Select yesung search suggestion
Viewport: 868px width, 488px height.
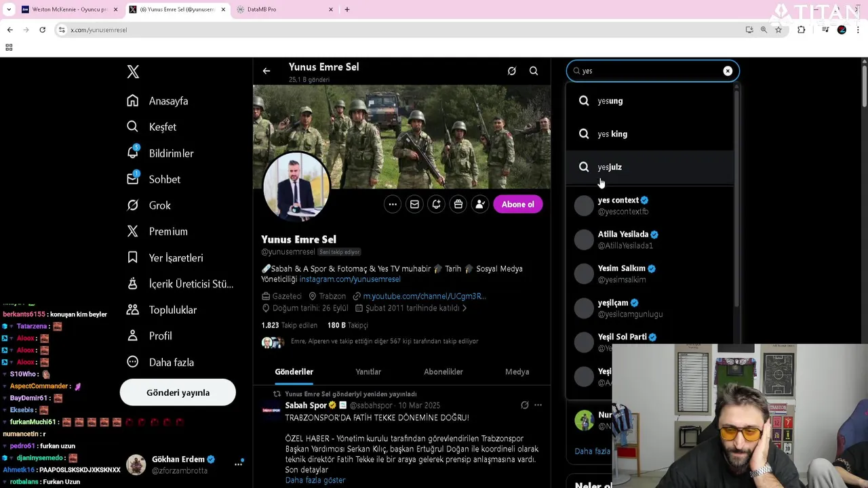click(x=650, y=101)
